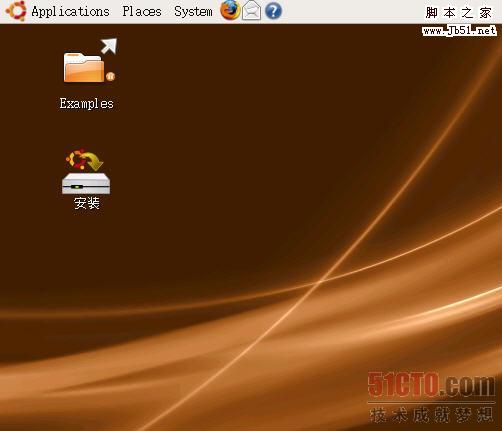Open the Places menu
This screenshot has width=502, height=431.
point(142,11)
